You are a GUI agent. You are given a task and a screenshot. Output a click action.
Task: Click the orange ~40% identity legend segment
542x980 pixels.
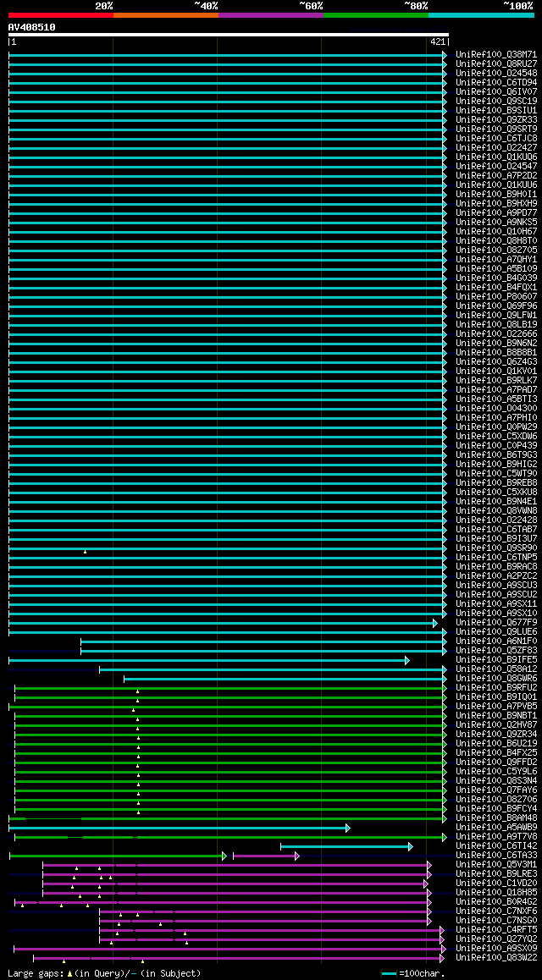click(x=166, y=15)
